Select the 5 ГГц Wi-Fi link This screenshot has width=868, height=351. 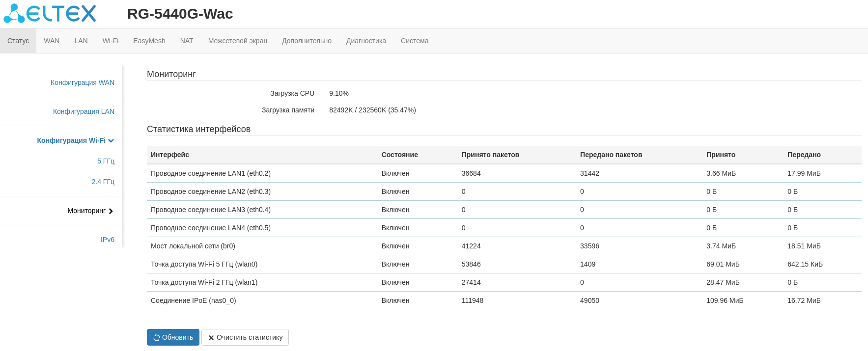tap(106, 161)
